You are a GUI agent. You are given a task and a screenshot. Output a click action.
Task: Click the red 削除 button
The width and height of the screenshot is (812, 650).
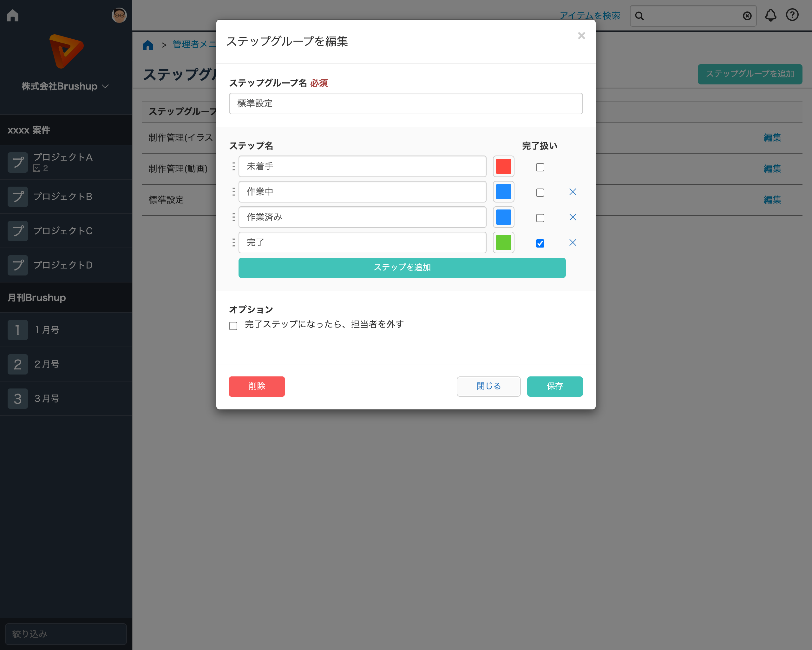click(x=257, y=386)
